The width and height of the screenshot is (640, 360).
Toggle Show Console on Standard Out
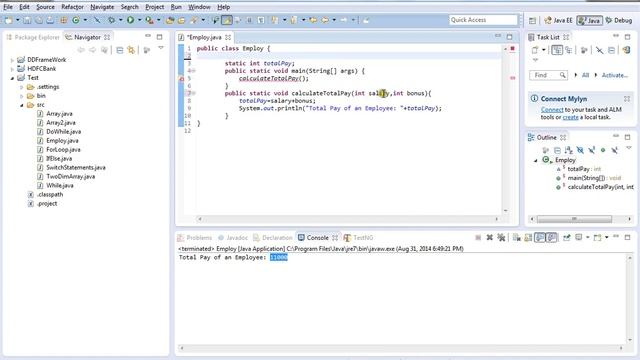click(x=540, y=237)
